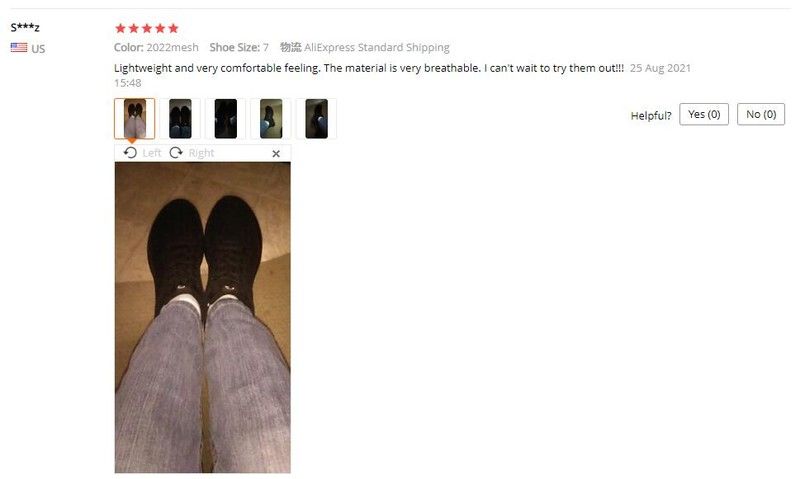This screenshot has width=800, height=479.
Task: Click the first red rating star
Action: click(120, 28)
